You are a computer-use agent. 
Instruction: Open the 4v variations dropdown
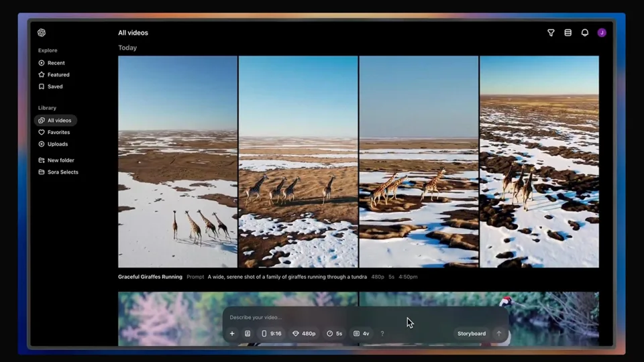tap(361, 334)
